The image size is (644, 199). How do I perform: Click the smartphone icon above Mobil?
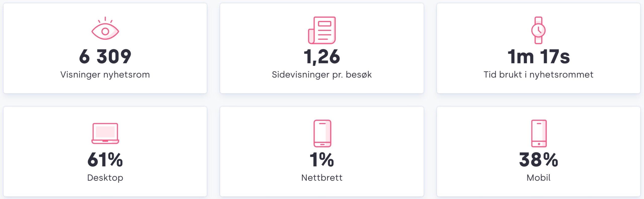[x=539, y=133]
